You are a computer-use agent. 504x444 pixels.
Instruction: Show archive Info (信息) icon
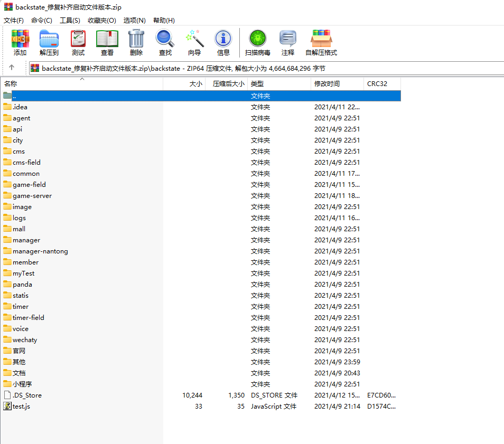(223, 43)
